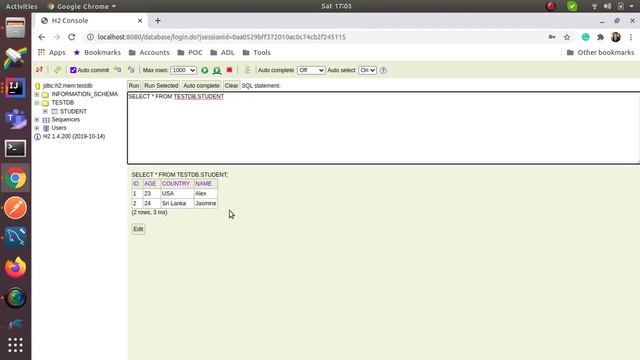Open the Google Chrome app menu
The width and height of the screenshot is (640, 360).
point(82,6)
